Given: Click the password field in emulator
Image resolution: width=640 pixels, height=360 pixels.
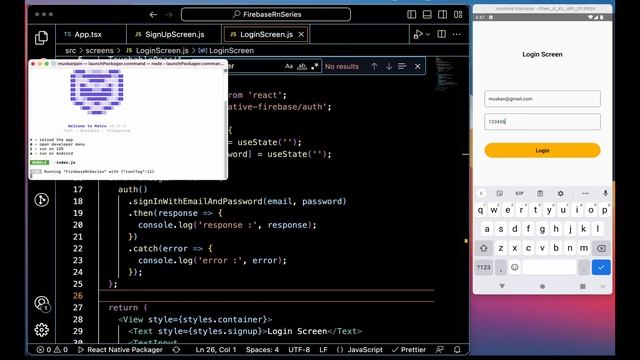Looking at the screenshot, I should pos(542,122).
